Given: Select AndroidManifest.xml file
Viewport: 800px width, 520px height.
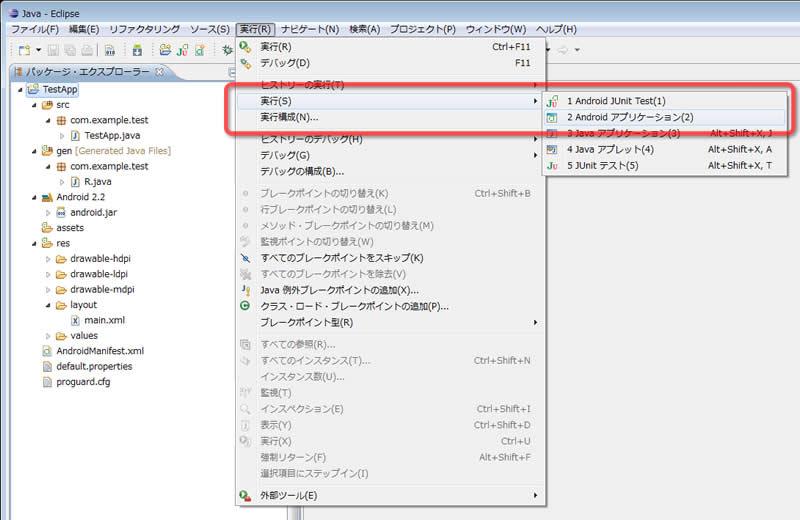Looking at the screenshot, I should (100, 351).
